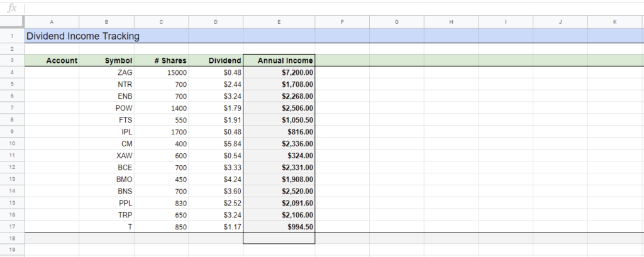Click the $2.52 dividend cell
Image resolution: width=644 pixels, height=257 pixels.
click(216, 203)
